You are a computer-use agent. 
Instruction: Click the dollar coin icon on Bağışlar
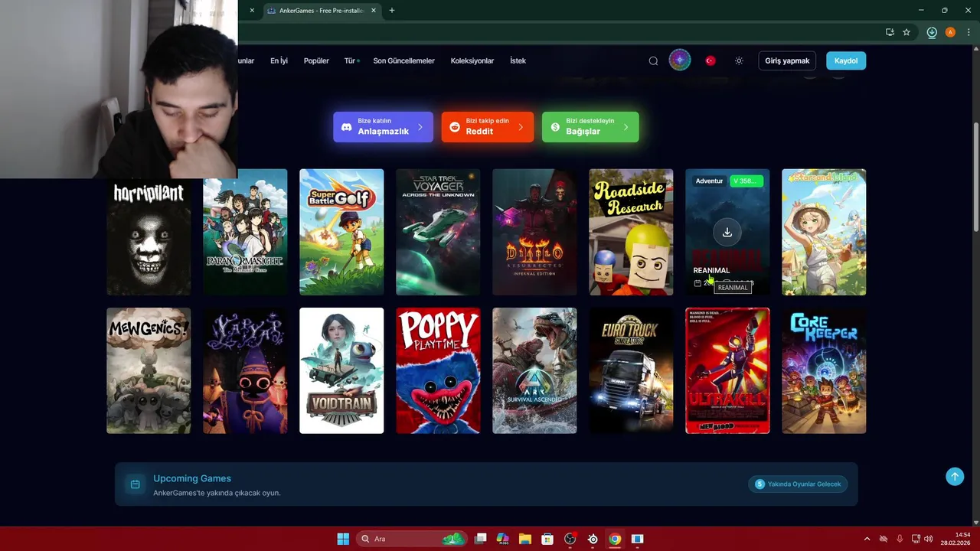(x=555, y=127)
